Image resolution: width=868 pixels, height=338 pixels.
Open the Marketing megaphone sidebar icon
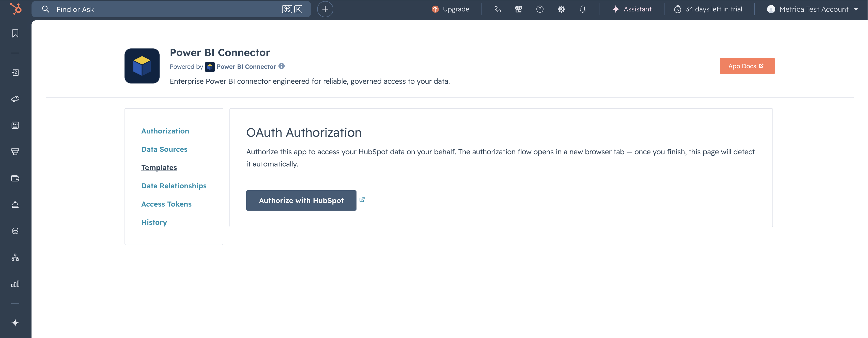pos(15,99)
